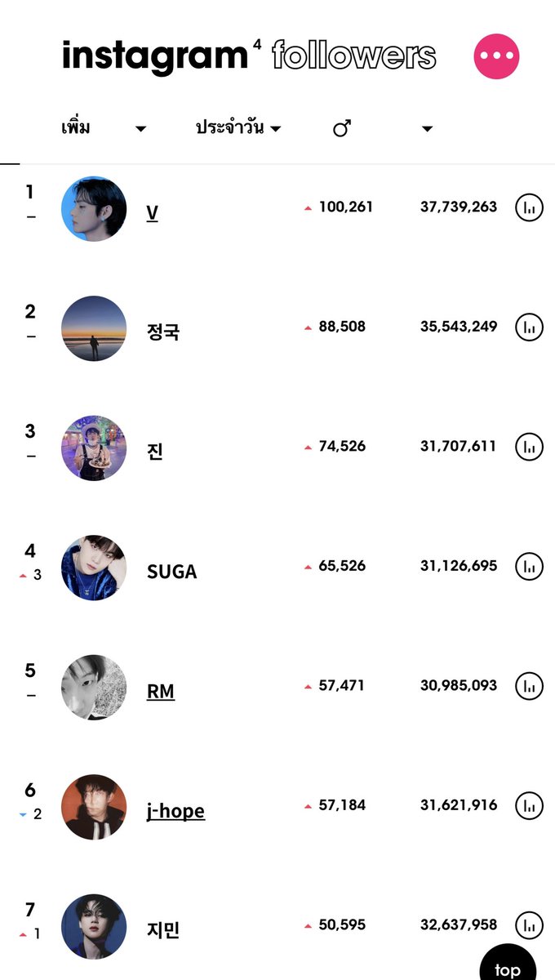The width and height of the screenshot is (555, 980).
Task: Open the pink three-dots menu button
Action: (x=496, y=56)
